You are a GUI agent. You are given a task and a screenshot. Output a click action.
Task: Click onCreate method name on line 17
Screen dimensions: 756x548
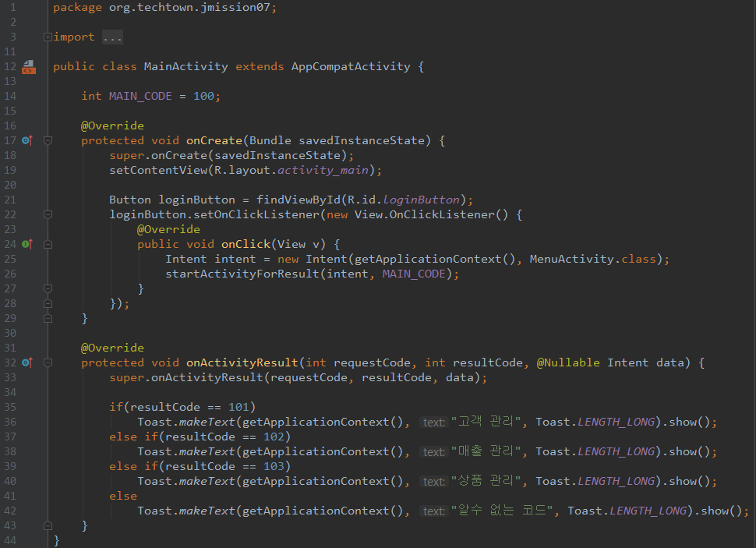[x=214, y=140]
